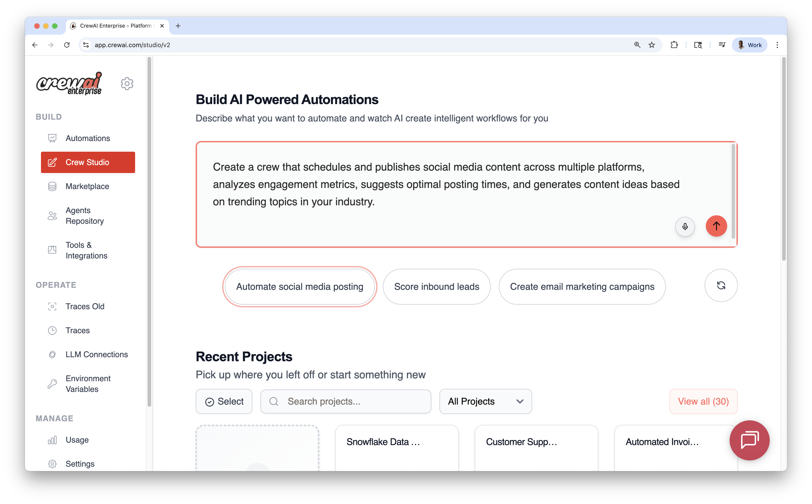
Task: Click the Search projects input field
Action: [346, 401]
